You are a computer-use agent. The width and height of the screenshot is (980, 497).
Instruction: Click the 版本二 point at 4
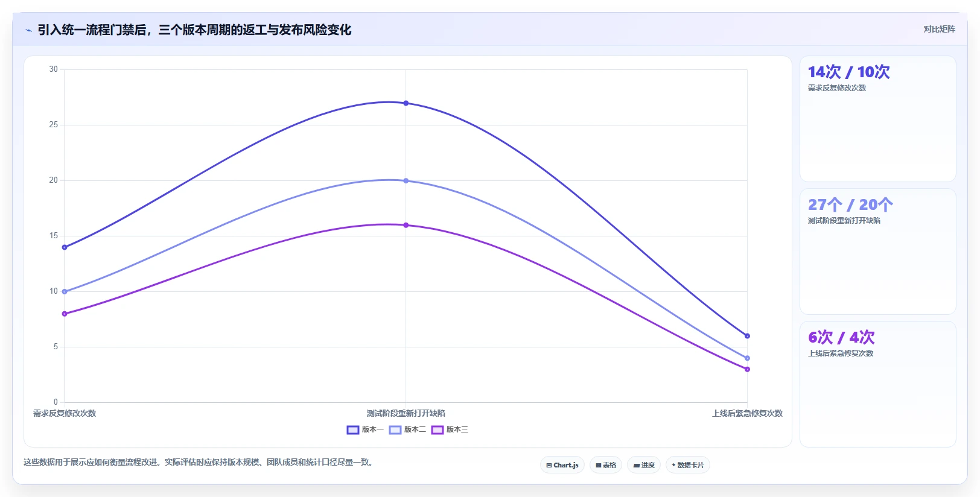tap(747, 358)
